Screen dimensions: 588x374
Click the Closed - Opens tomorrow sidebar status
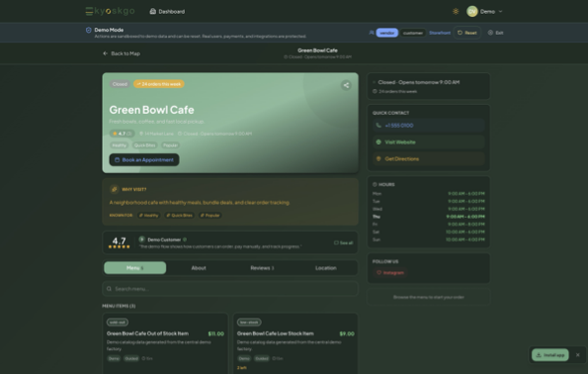click(x=418, y=82)
